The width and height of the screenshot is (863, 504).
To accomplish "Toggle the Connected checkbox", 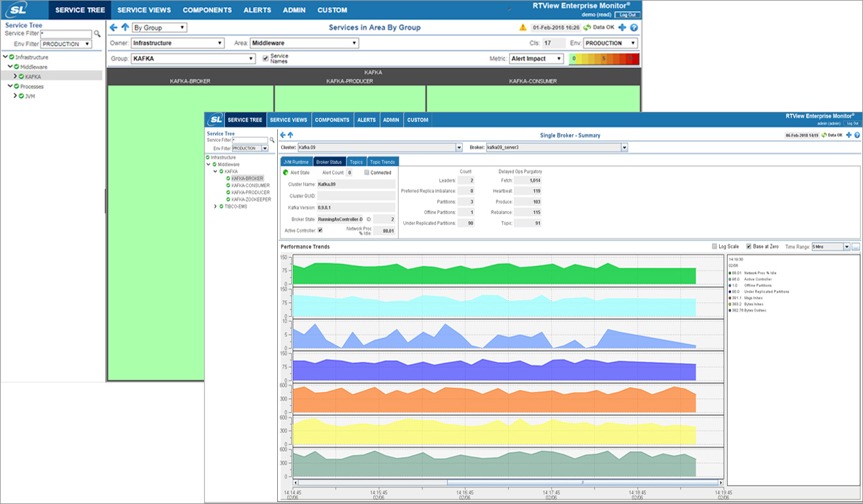I will click(x=367, y=173).
